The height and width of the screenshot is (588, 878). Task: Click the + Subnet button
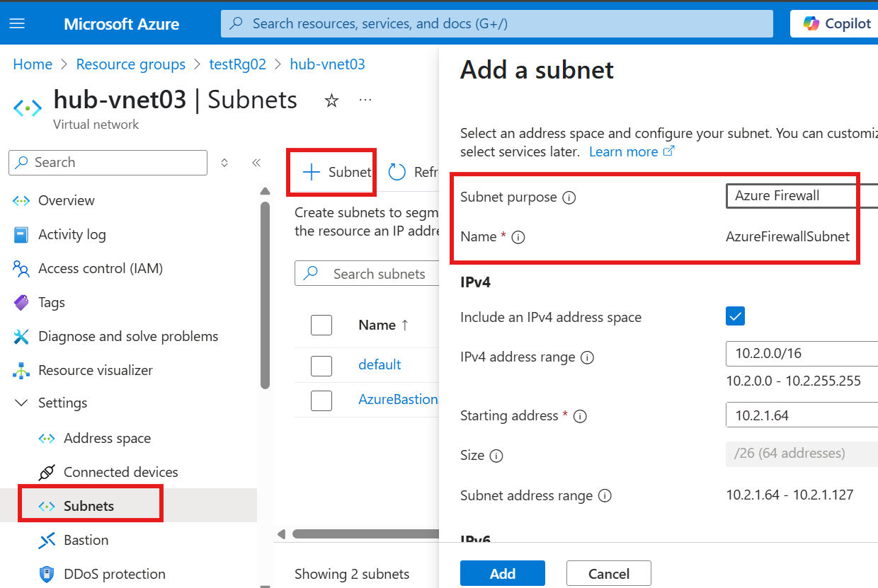coord(337,172)
